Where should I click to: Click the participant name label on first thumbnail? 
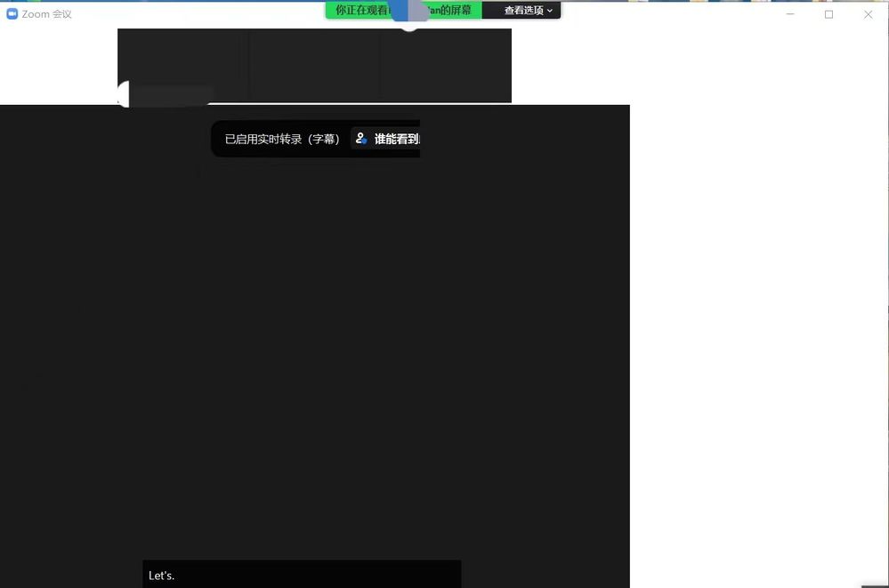pos(173,93)
